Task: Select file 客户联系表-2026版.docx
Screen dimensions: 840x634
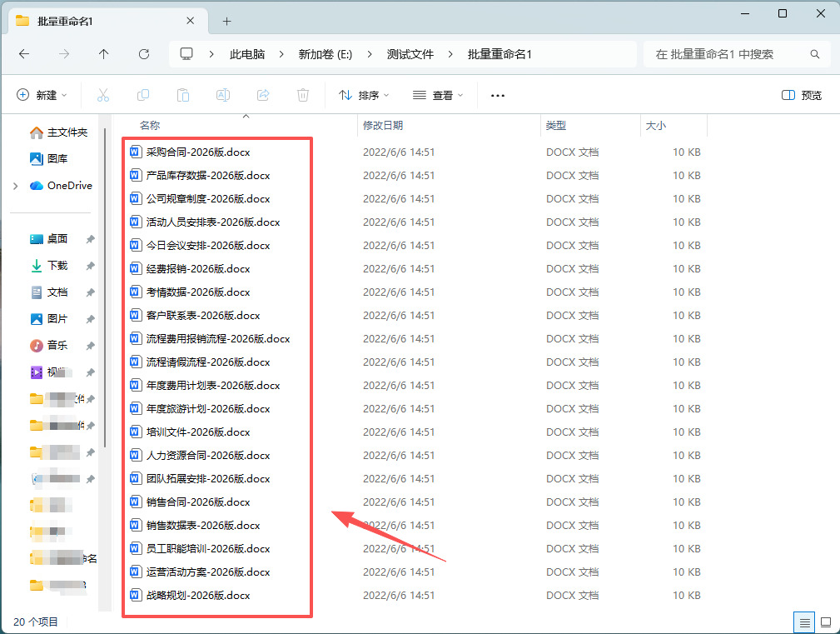Action: click(x=203, y=315)
